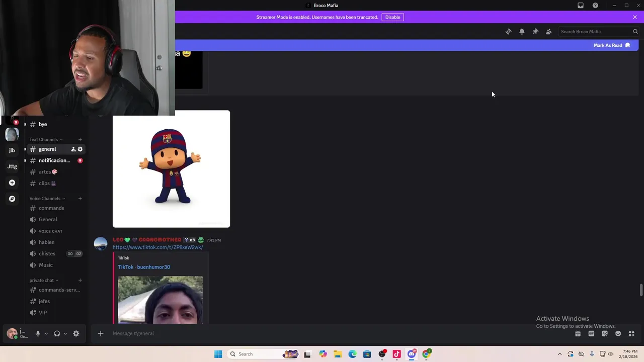
Task: Collapse the Text Channels category
Action: pos(46,139)
